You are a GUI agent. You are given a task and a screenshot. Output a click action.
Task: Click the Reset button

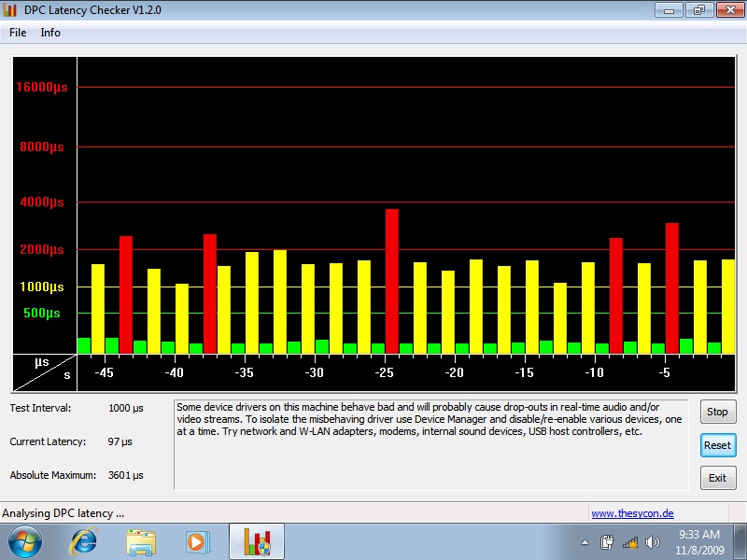click(717, 445)
